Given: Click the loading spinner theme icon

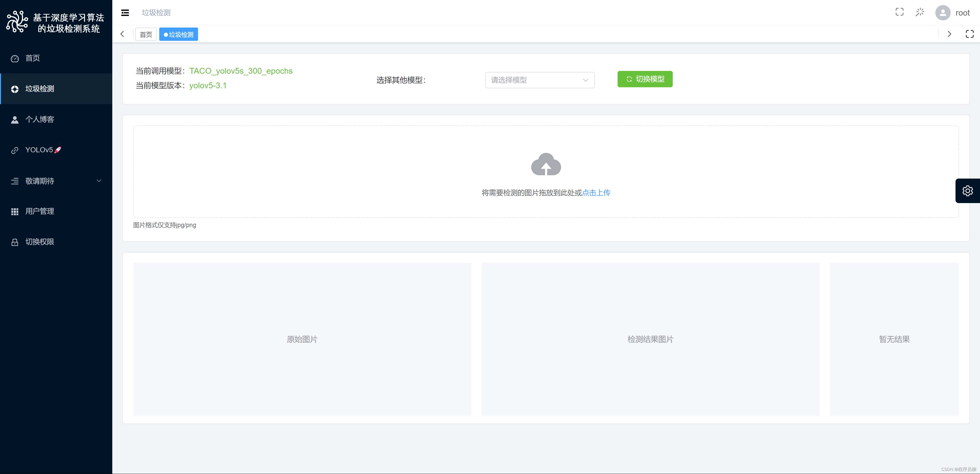Looking at the screenshot, I should click(920, 12).
